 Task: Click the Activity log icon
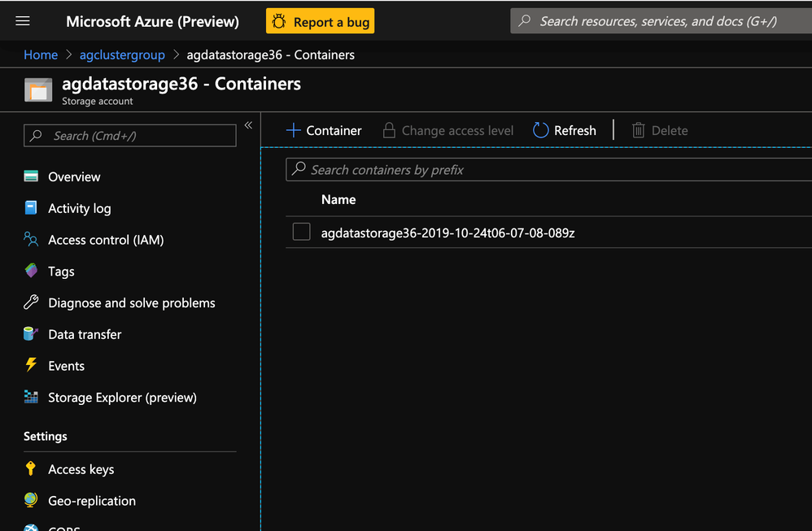(x=31, y=208)
